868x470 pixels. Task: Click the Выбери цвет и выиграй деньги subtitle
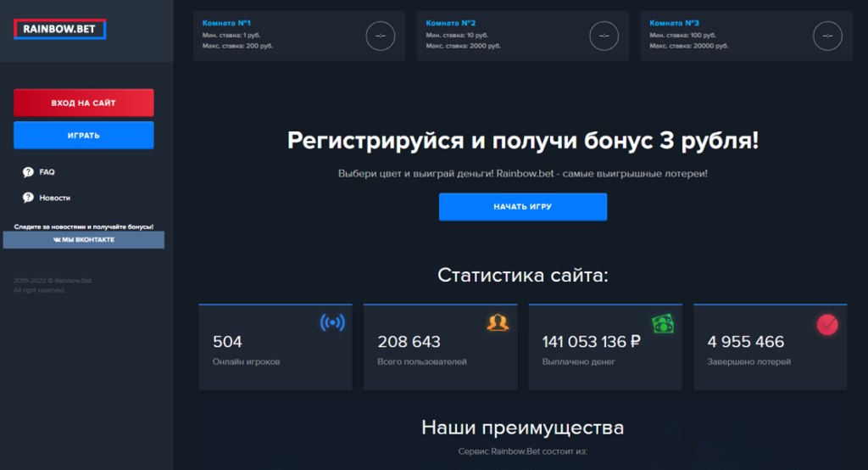[x=522, y=173]
